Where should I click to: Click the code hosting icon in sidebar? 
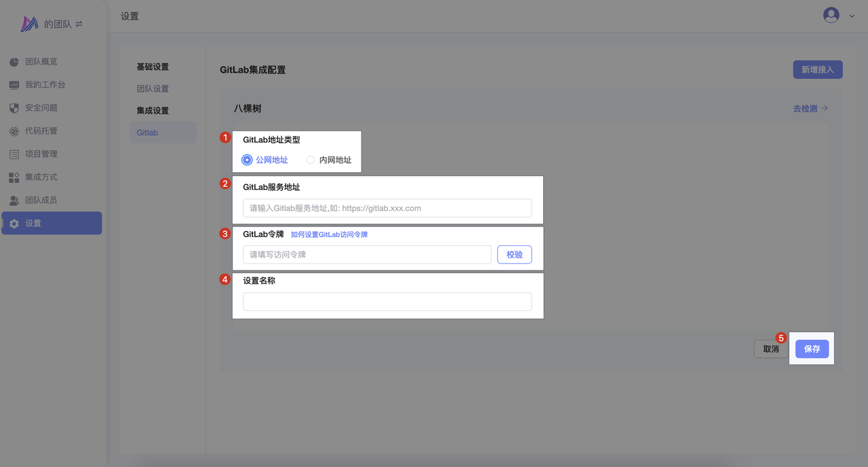tap(14, 131)
